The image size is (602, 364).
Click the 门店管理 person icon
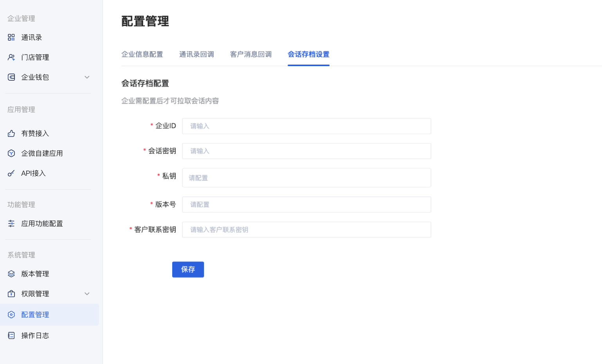[x=11, y=58]
